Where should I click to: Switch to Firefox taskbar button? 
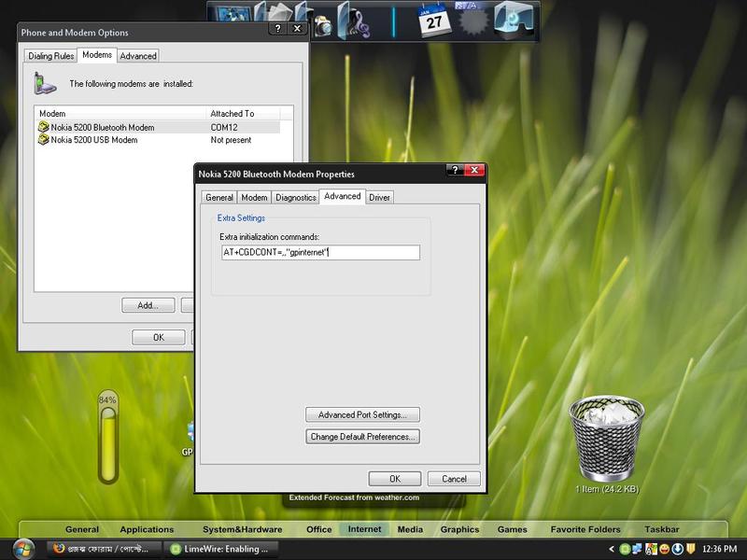click(x=104, y=549)
